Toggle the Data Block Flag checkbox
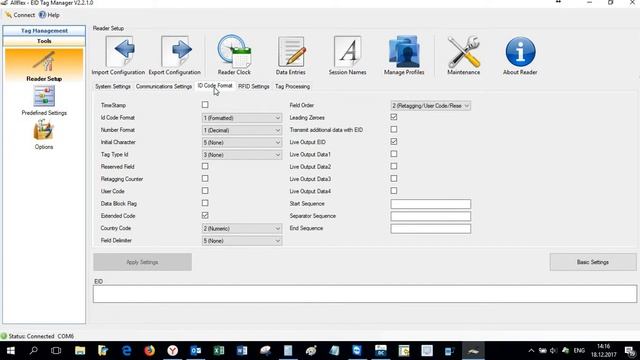 coord(205,203)
